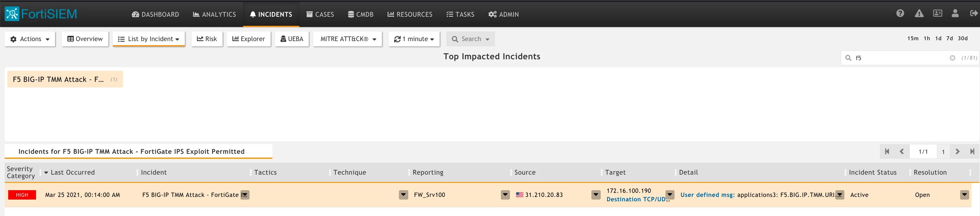980x216 pixels.
Task: Click the US flag icon by source IP
Action: pyautogui.click(x=519, y=195)
